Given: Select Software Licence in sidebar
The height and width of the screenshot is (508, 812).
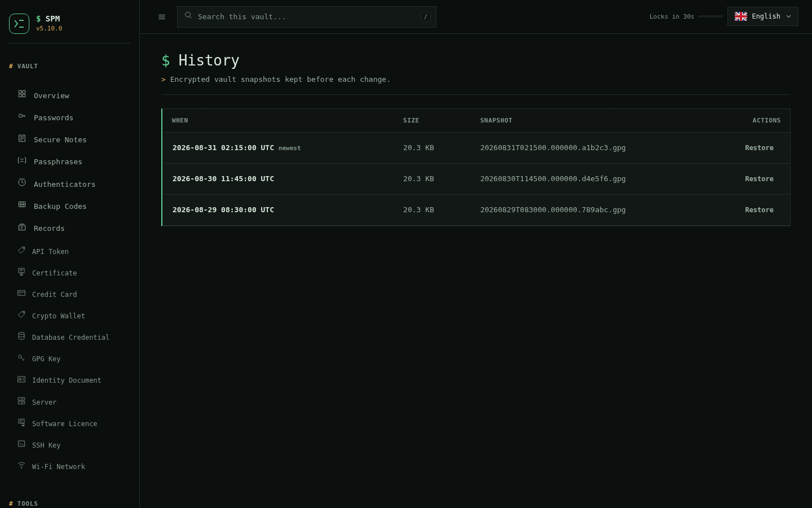Looking at the screenshot, I should [69, 423].
